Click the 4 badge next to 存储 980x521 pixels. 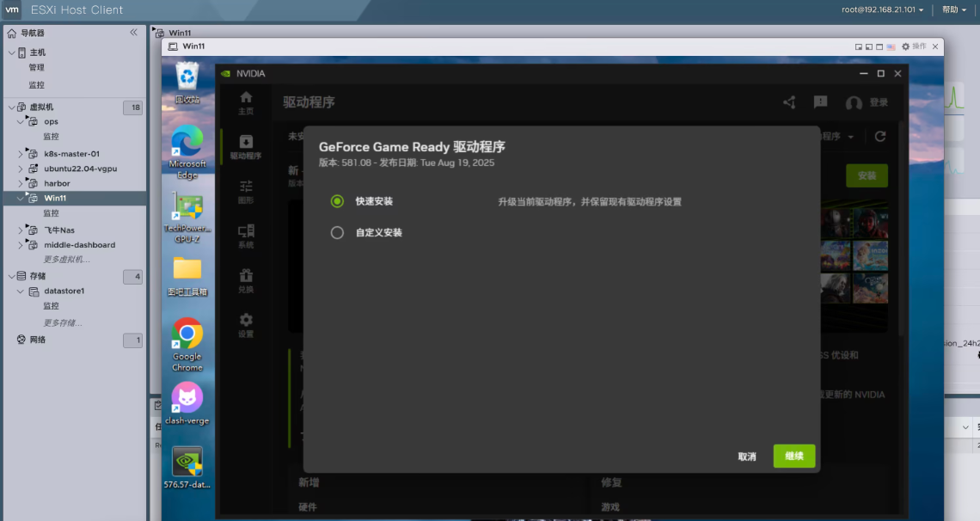pyautogui.click(x=133, y=277)
